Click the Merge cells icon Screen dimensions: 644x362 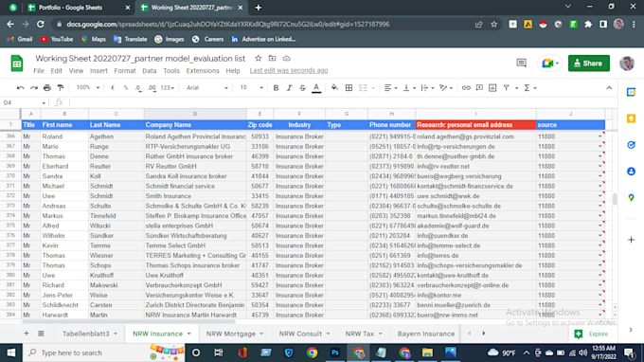[x=363, y=88]
